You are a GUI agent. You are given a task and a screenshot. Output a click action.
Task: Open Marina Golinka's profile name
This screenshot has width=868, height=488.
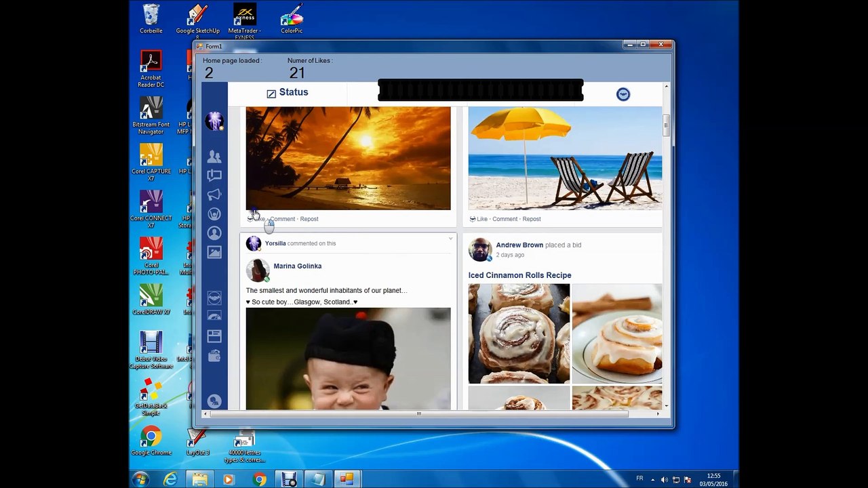[298, 266]
